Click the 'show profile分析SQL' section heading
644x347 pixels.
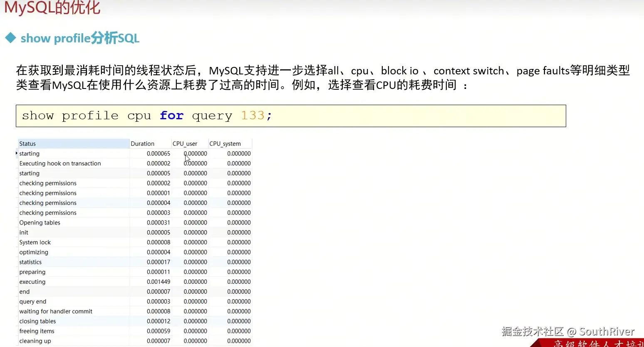80,38
